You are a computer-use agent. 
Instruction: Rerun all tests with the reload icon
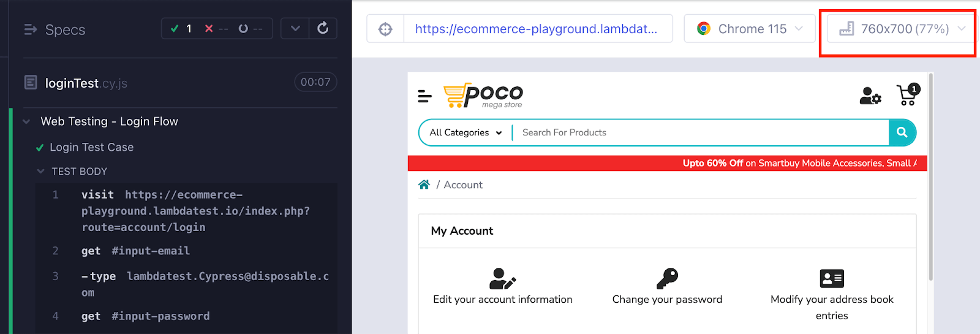pos(323,28)
